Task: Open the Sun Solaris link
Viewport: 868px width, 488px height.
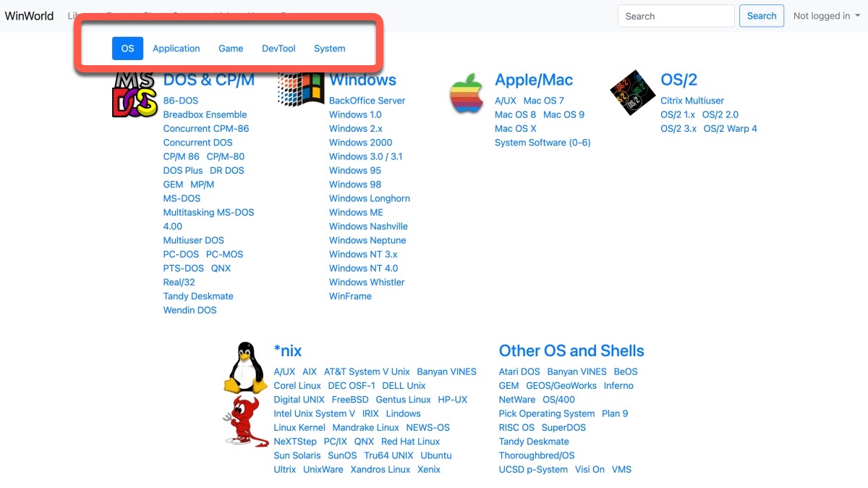Action: pos(297,455)
